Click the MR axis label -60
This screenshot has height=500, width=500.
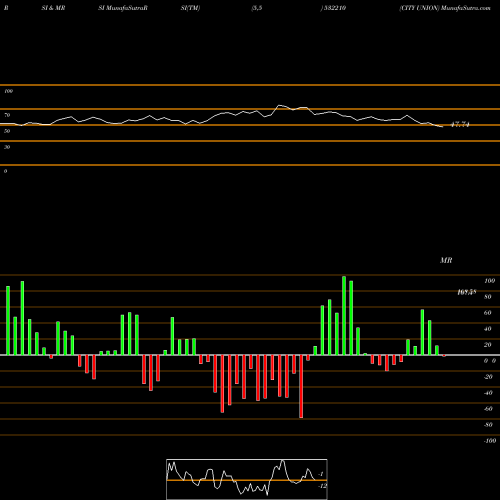[x=488, y=409]
